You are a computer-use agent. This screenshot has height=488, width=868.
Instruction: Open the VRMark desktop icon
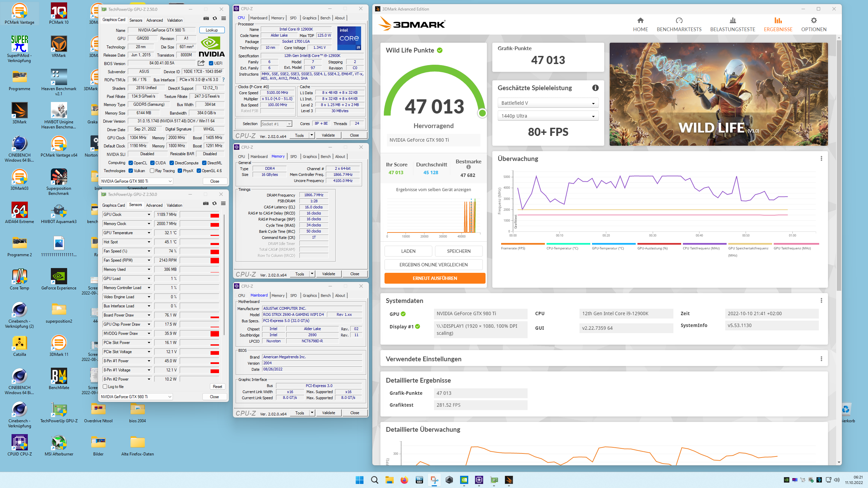coord(59,47)
